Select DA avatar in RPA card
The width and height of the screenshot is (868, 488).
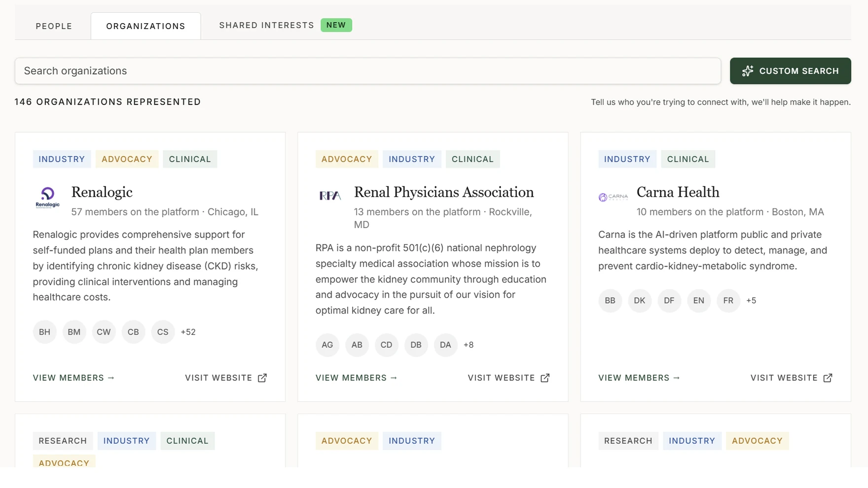click(446, 345)
